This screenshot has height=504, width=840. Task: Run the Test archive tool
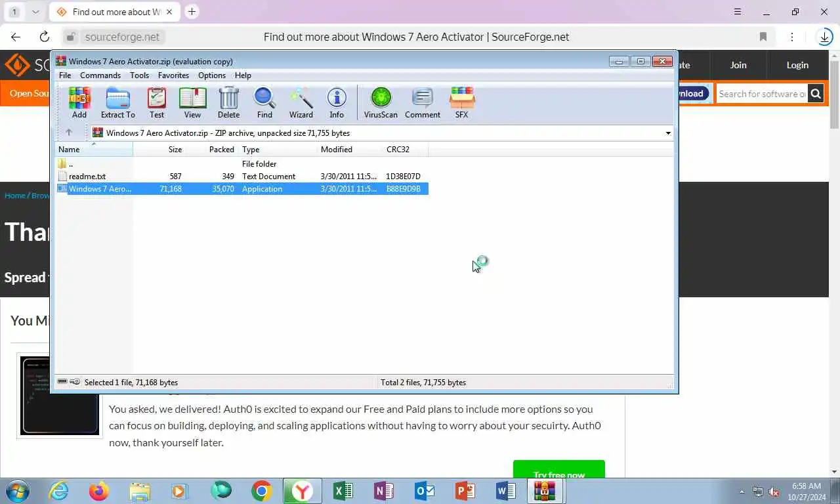(x=157, y=103)
